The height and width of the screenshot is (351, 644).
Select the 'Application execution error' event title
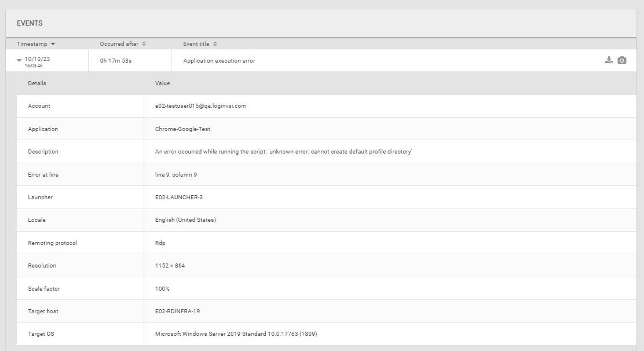coord(219,61)
